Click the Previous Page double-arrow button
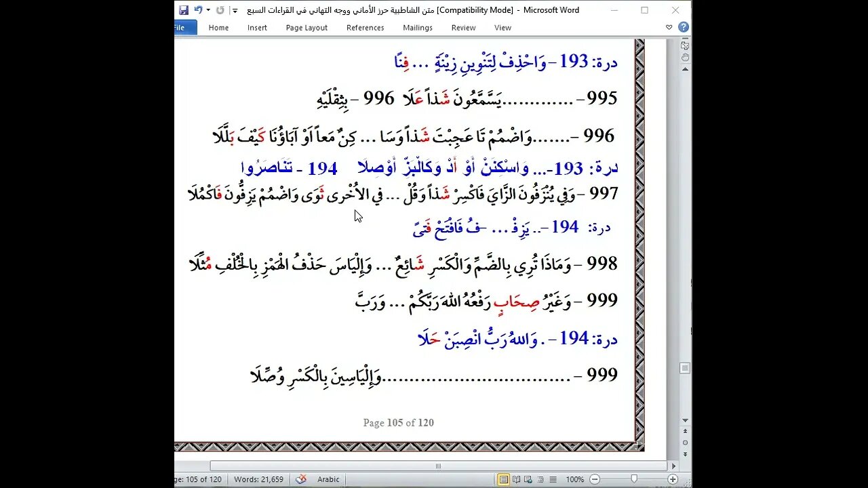The image size is (868, 488). click(685, 432)
